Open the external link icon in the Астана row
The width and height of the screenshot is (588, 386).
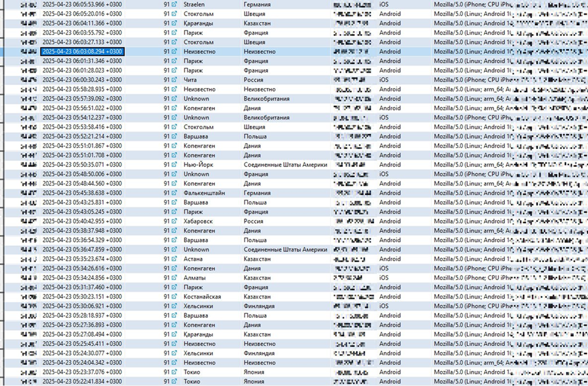point(174,259)
